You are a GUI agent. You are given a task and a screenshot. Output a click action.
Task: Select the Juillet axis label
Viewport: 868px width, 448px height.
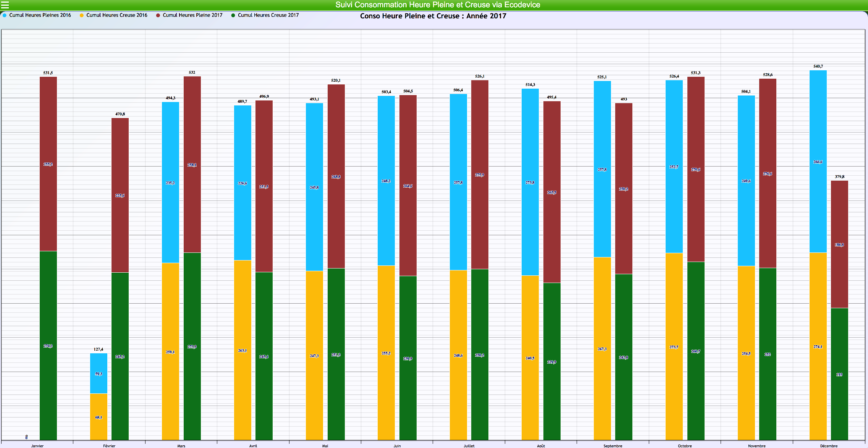pyautogui.click(x=469, y=446)
